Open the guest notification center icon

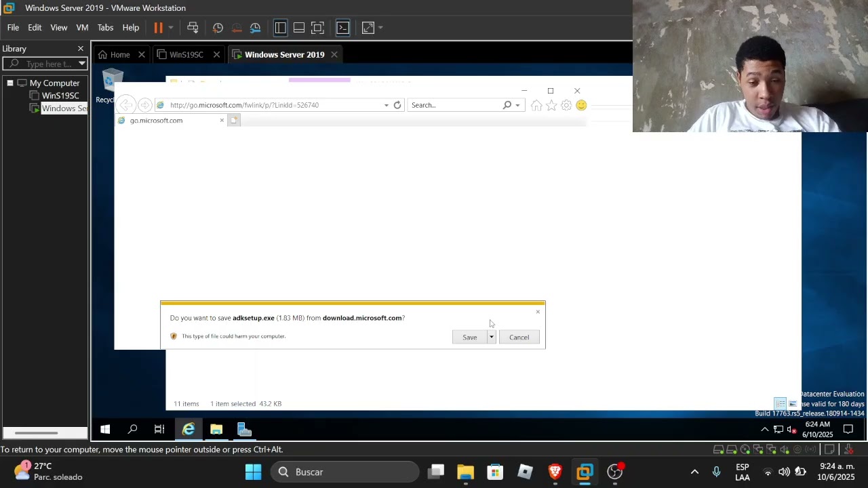[848, 429]
